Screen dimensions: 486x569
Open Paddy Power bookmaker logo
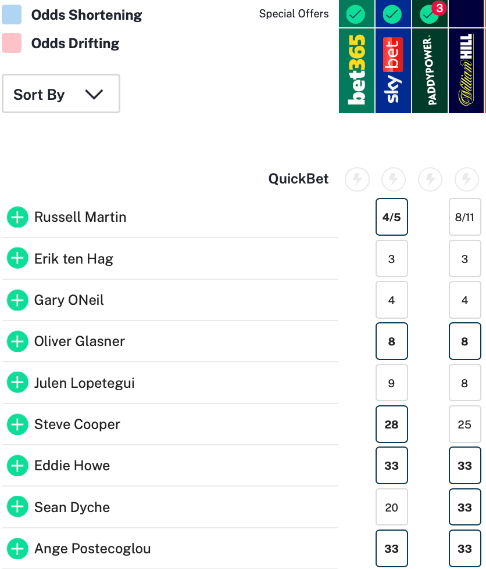pos(430,70)
